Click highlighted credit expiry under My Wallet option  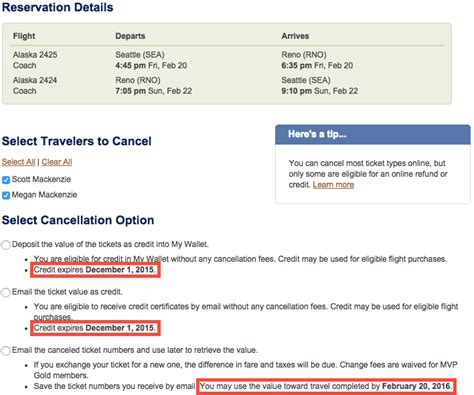click(x=95, y=270)
